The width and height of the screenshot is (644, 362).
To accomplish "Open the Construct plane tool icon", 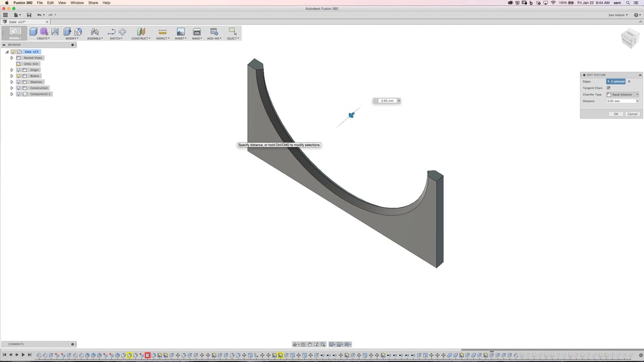I will click(x=141, y=32).
